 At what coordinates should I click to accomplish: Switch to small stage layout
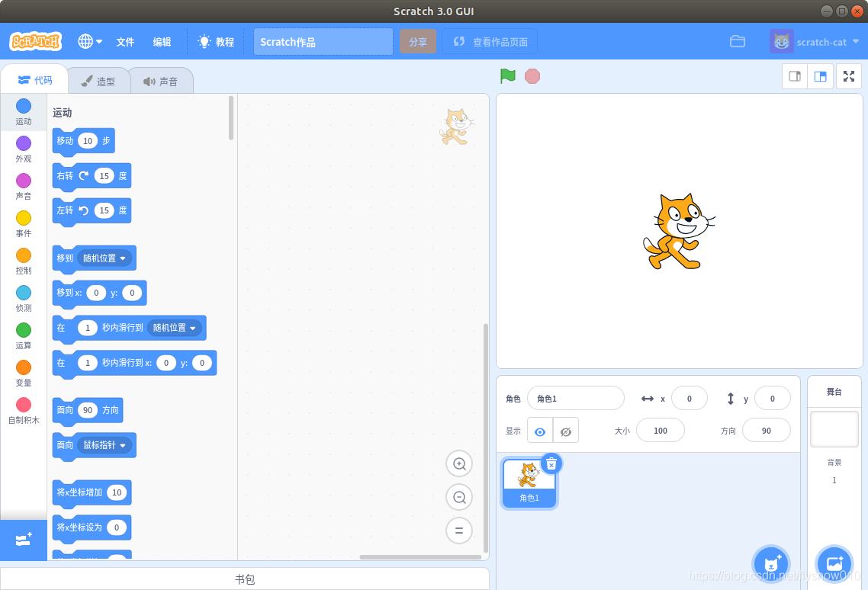(x=794, y=76)
